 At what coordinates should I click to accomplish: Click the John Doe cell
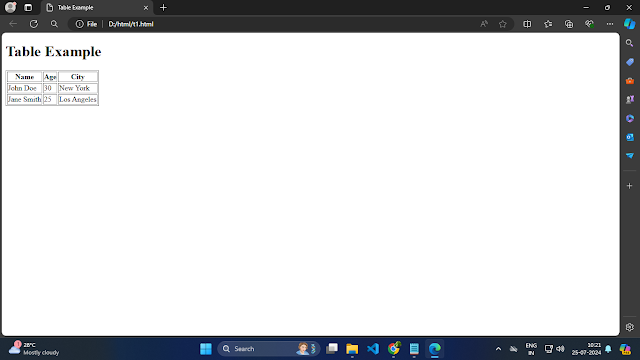[x=24, y=88]
